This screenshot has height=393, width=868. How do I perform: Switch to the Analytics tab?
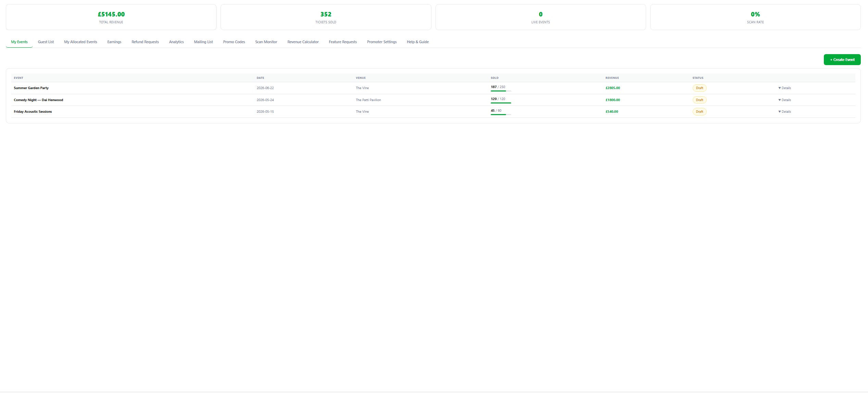(x=176, y=41)
